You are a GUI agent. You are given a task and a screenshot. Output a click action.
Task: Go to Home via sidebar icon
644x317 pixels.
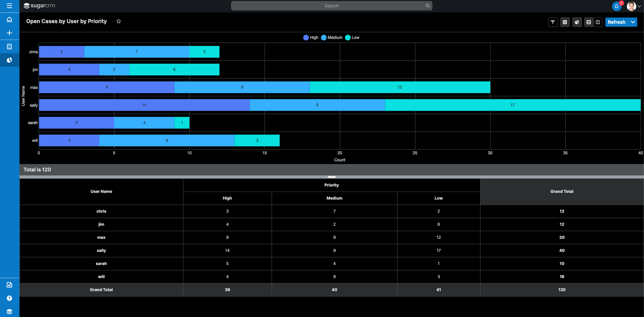(9, 19)
